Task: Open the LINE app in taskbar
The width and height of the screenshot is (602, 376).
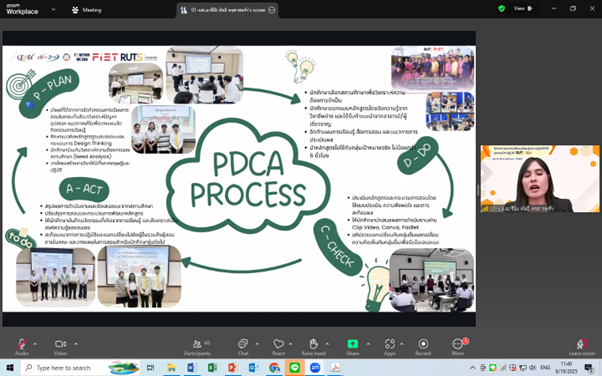Action: point(294,368)
